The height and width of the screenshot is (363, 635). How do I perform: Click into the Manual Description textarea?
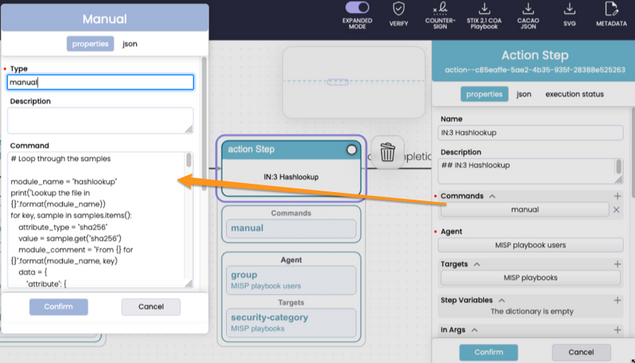pyautogui.click(x=100, y=120)
